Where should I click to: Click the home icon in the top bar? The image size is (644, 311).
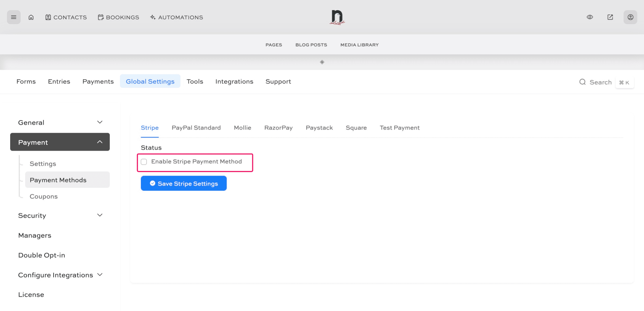31,17
